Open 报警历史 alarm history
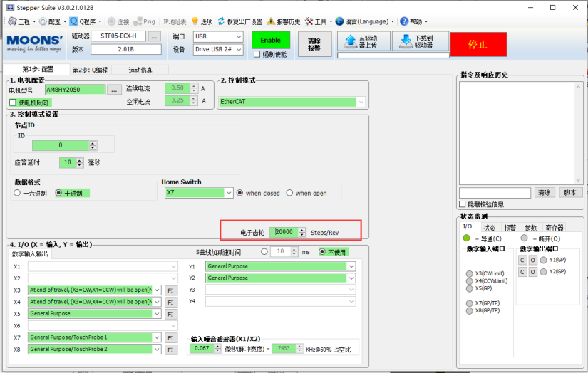588x373 pixels. coord(271,21)
